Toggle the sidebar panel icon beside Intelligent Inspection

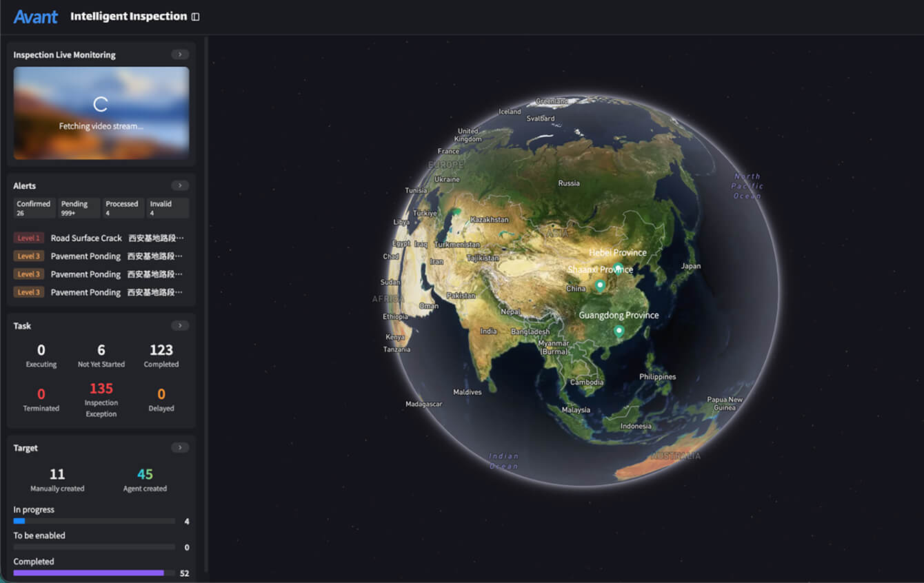click(196, 17)
